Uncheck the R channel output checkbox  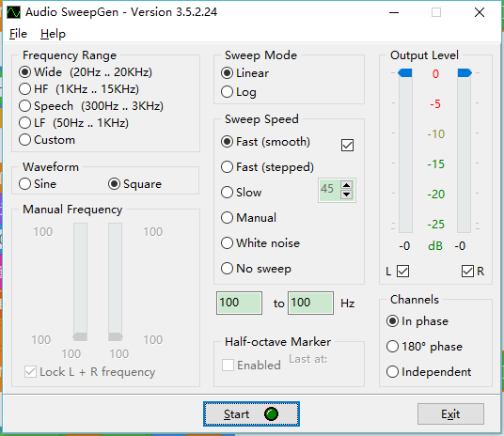click(467, 271)
